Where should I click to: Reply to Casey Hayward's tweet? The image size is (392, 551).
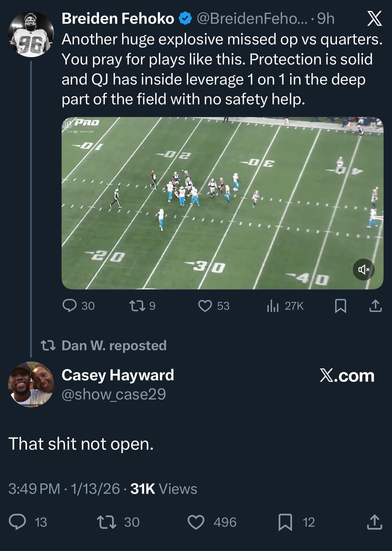point(18,522)
